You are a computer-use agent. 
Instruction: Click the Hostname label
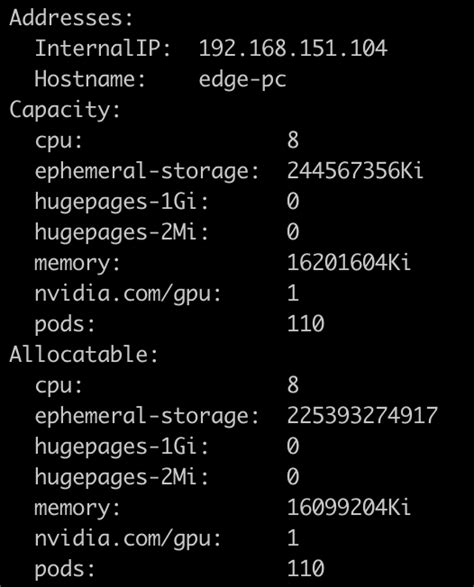coord(90,79)
